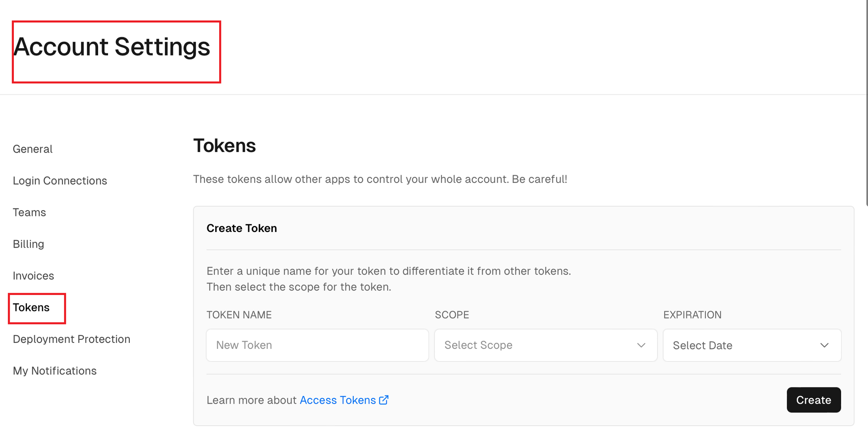Open the Select Scope dropdown

click(545, 345)
